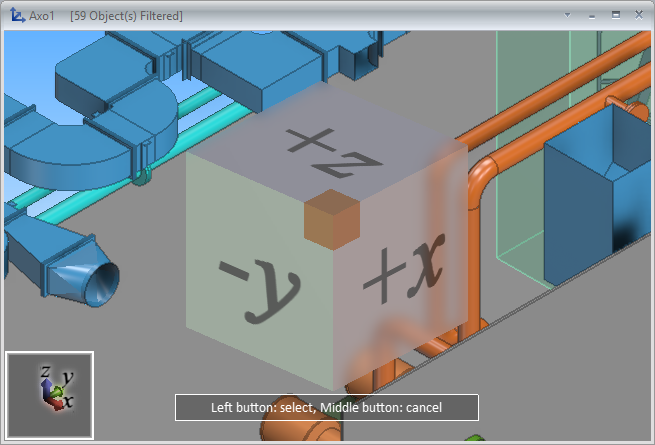
Task: Minimize the Axo1 view window
Action: click(x=591, y=16)
